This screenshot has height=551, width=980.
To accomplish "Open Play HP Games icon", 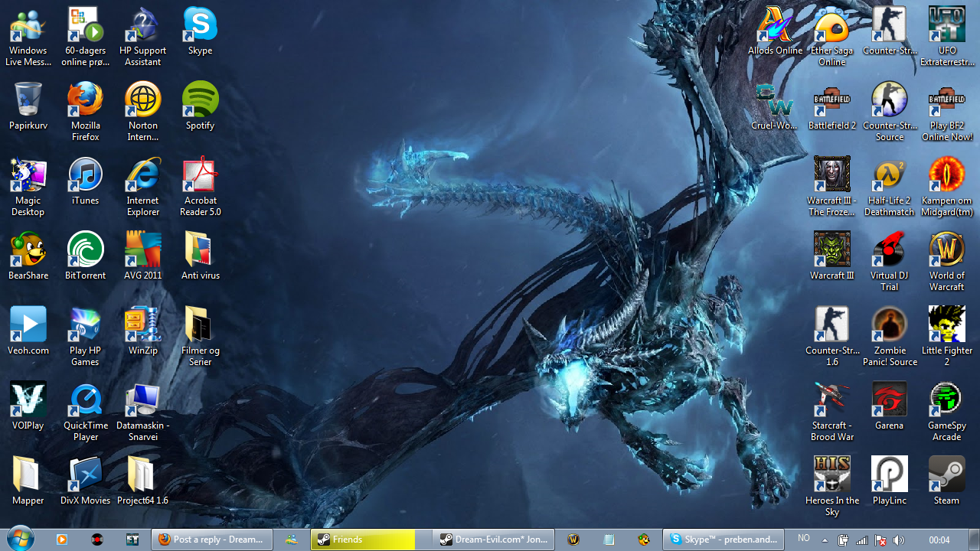I will point(85,325).
